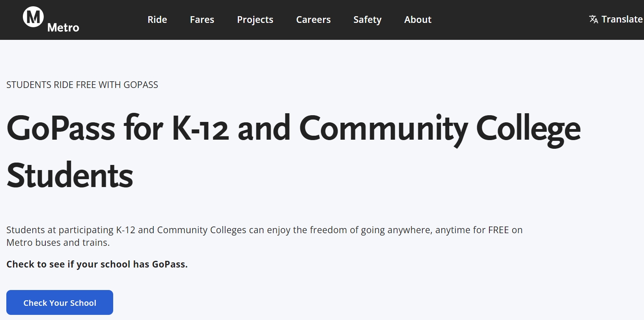The height and width of the screenshot is (320, 644).
Task: Click the Translate language icon
Action: click(593, 19)
